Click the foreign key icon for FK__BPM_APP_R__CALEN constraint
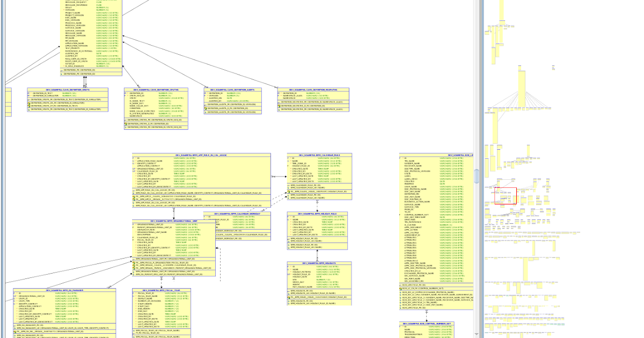Viewport: 644px width, 338px height. pos(134,197)
